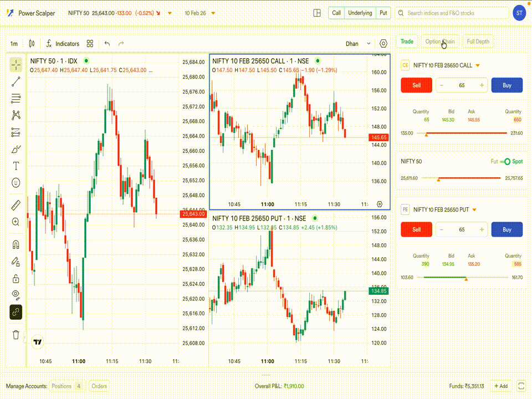532x399 pixels.
Task: Click the trash icon to remove drawings
Action: coord(16,335)
